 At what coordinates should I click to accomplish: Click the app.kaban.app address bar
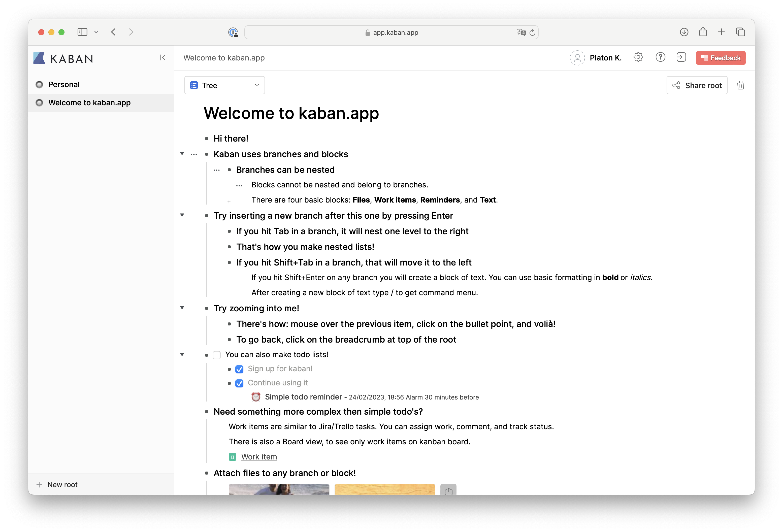click(x=391, y=32)
